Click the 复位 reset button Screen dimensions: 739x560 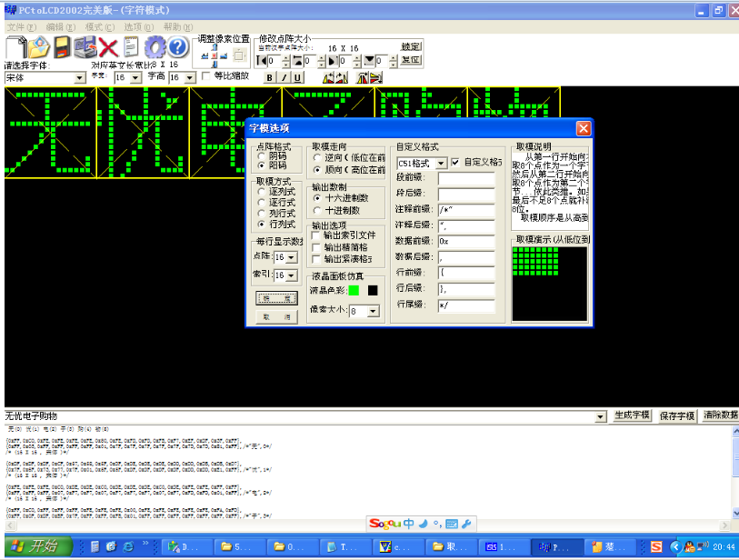(411, 60)
